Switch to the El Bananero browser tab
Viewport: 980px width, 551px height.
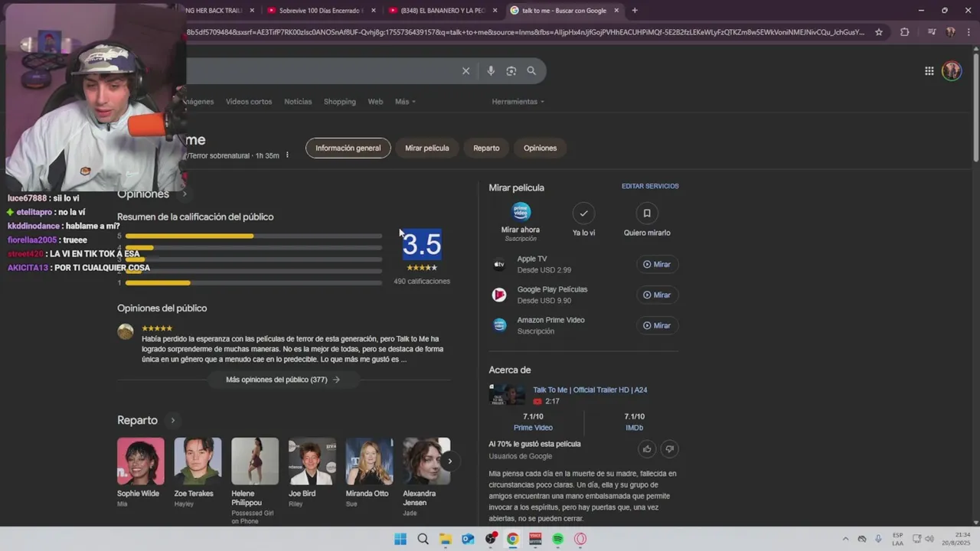pyautogui.click(x=442, y=11)
